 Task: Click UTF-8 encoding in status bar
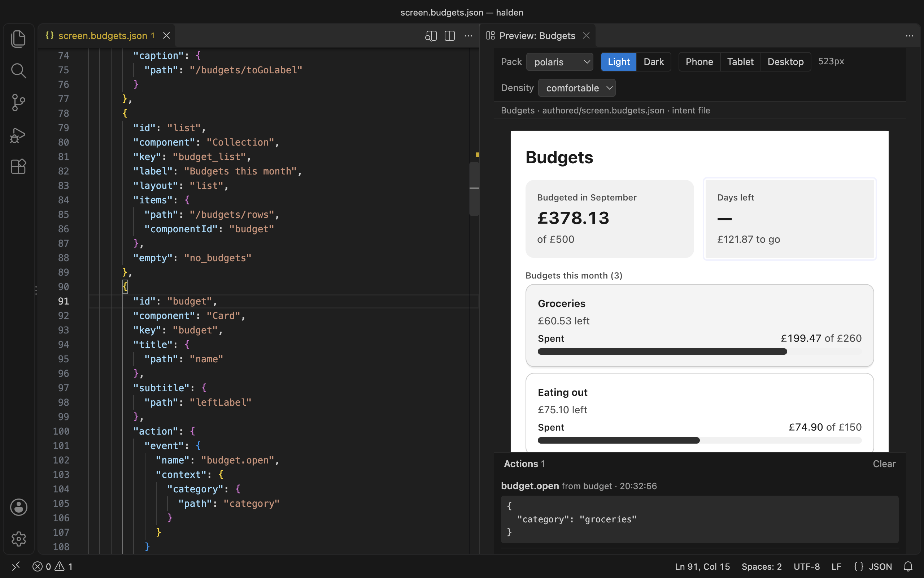click(806, 566)
